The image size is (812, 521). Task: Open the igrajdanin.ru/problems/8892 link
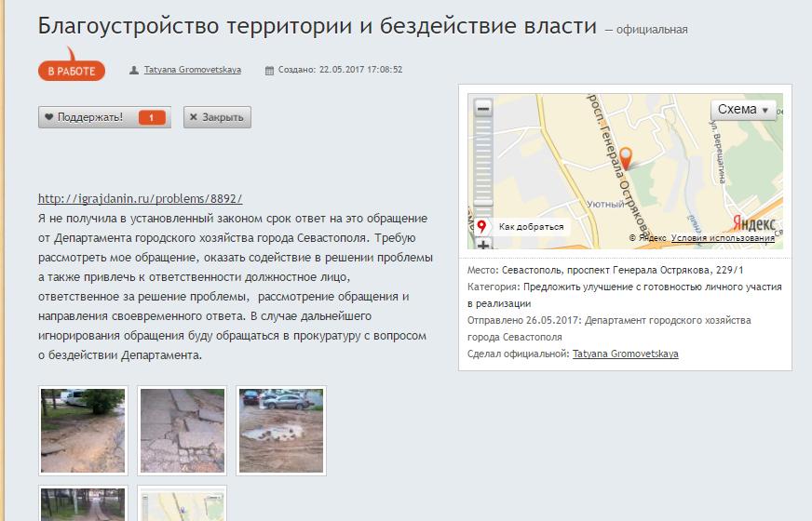[140, 199]
